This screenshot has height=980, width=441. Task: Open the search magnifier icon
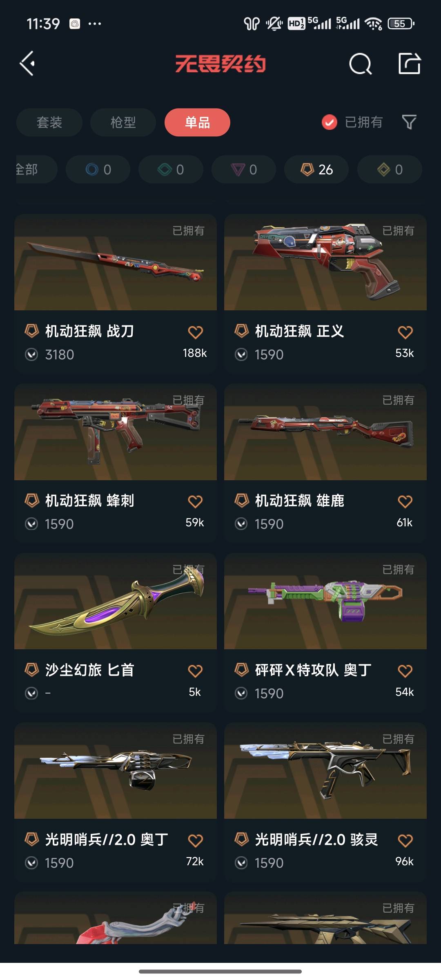point(361,64)
